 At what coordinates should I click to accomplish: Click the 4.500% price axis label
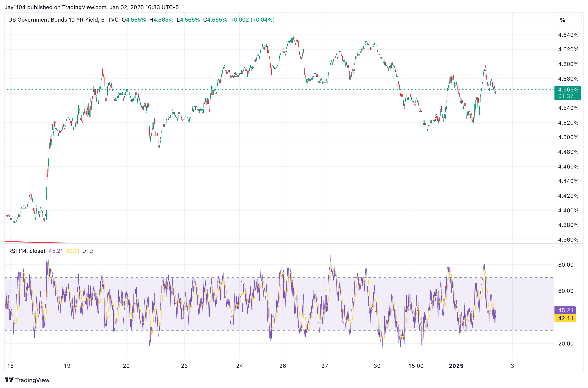point(568,137)
